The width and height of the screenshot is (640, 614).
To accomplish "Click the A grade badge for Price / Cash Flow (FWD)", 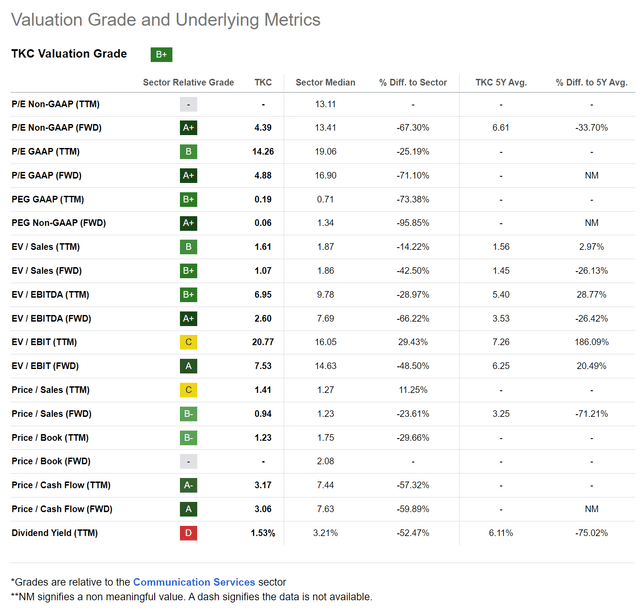I will point(188,509).
